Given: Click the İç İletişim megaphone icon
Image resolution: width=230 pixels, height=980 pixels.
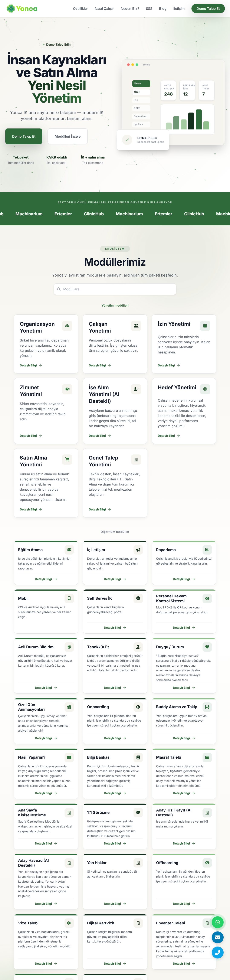Looking at the screenshot, I should [x=138, y=549].
